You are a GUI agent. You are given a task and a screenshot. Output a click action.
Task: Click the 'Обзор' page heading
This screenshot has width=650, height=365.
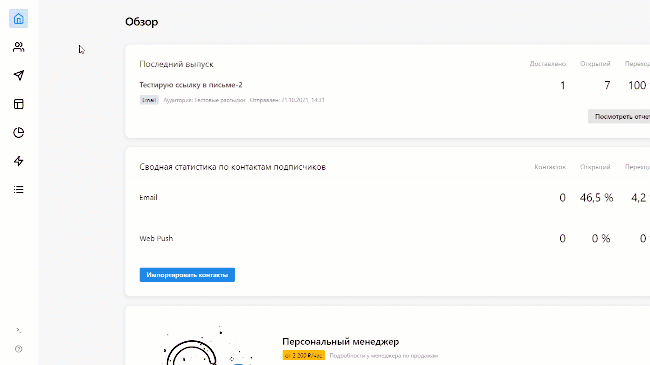(x=142, y=22)
